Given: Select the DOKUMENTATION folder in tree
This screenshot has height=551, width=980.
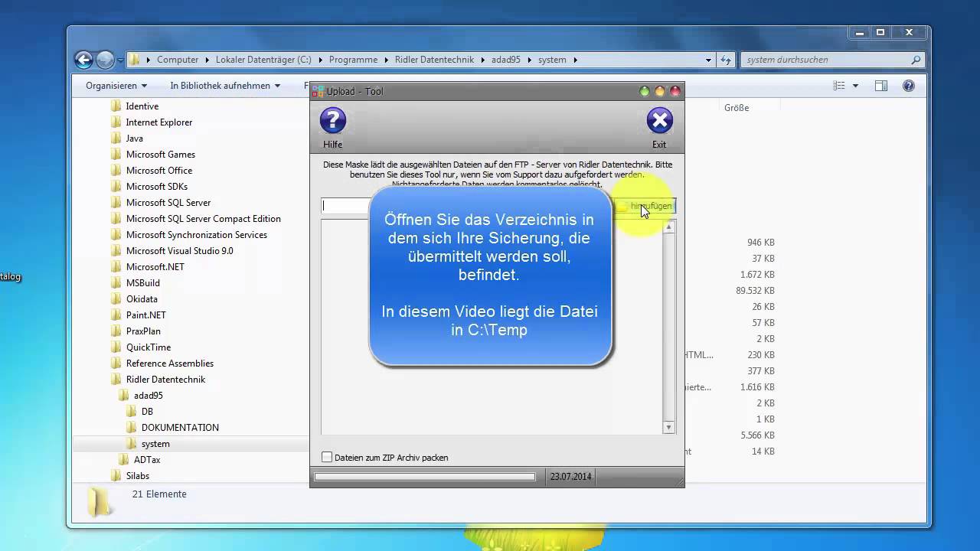Looking at the screenshot, I should [x=180, y=428].
